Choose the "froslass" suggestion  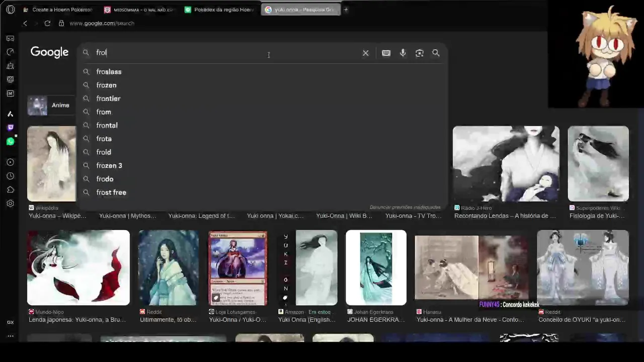[x=109, y=72]
